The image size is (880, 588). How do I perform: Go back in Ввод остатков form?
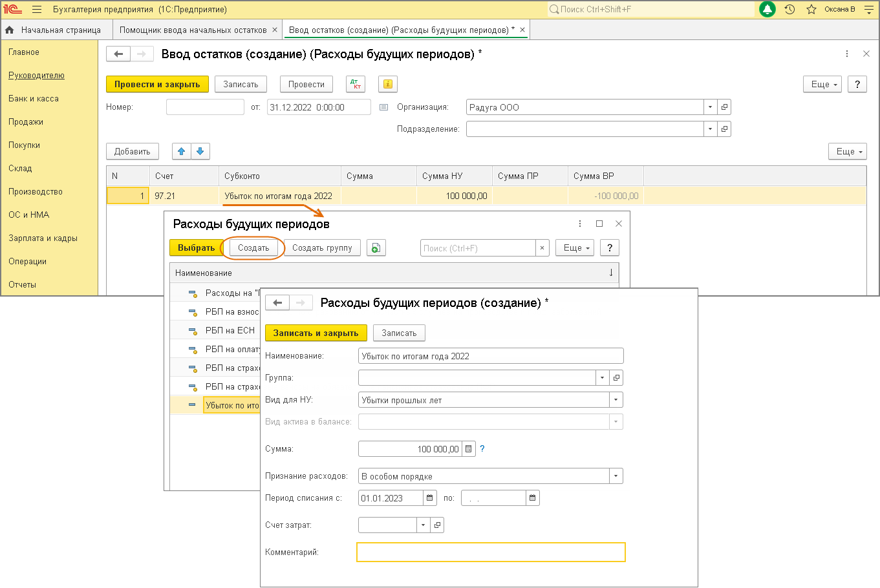[x=118, y=54]
